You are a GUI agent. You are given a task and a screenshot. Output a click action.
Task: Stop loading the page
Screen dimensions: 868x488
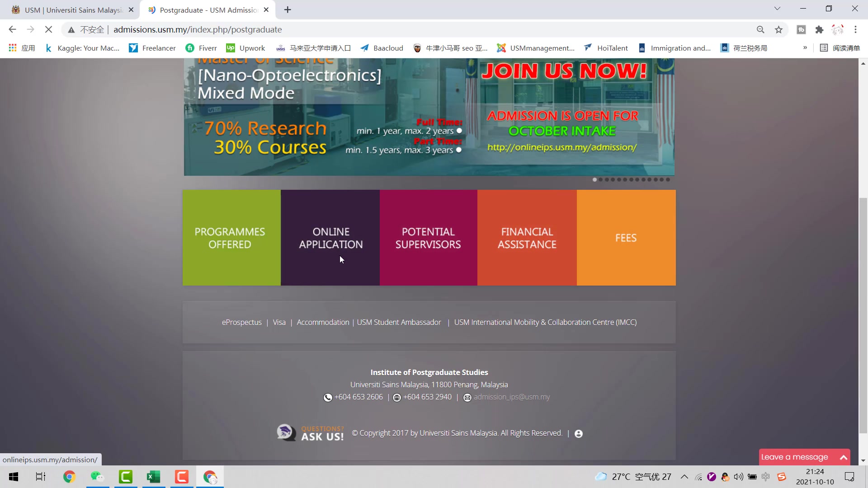(48, 29)
